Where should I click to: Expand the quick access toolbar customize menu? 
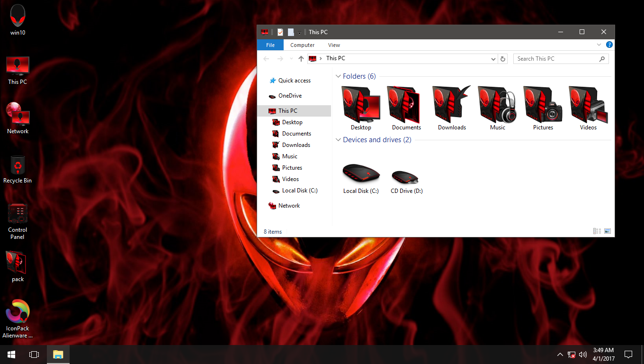pos(299,32)
